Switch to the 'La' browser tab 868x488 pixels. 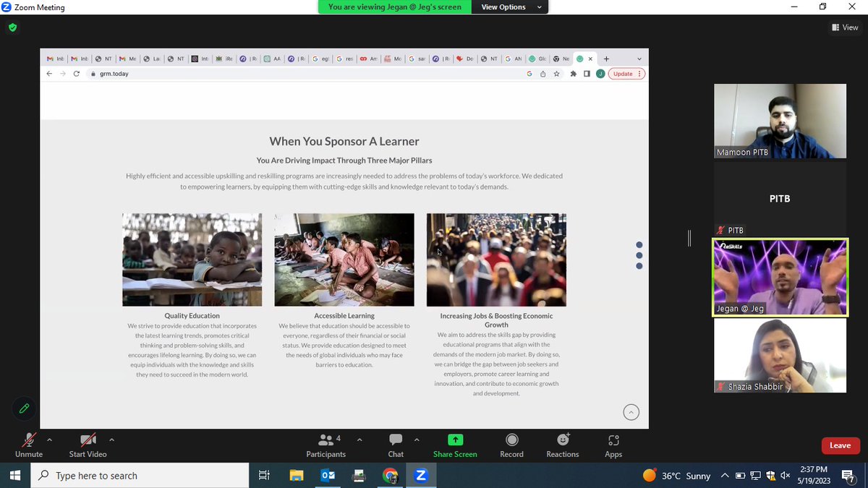pos(152,59)
